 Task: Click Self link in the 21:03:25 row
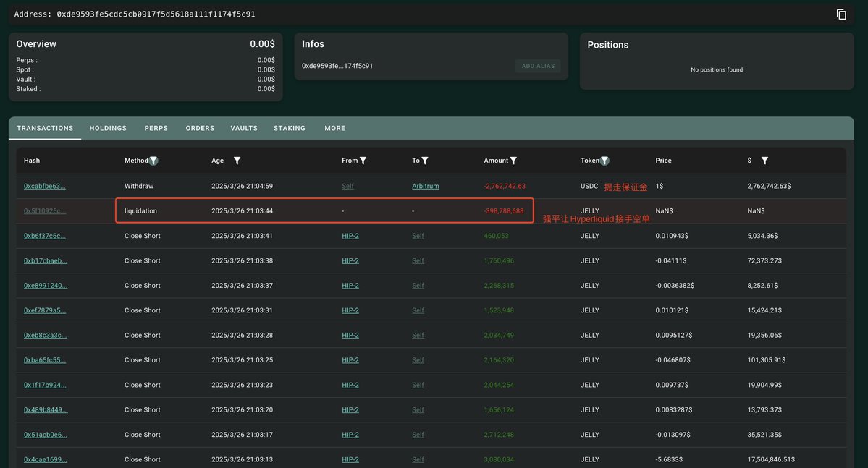(x=418, y=360)
